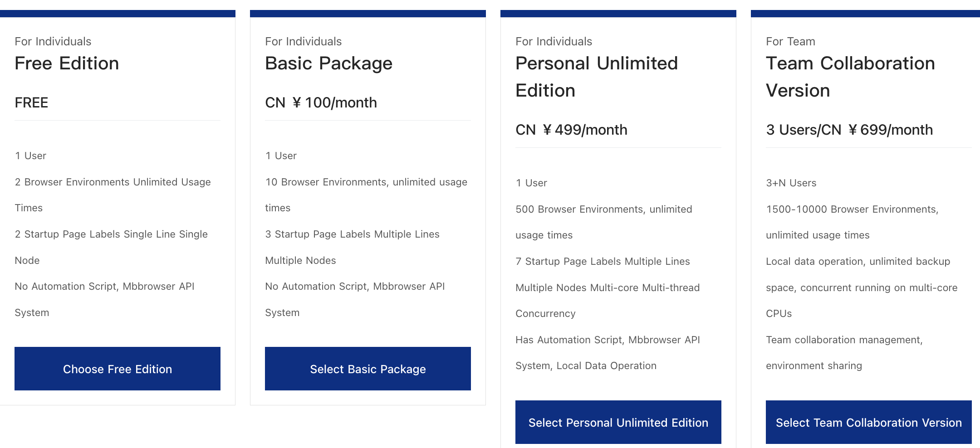Screen dimensions: 980x448
Task: Click the 500 Browser Environments feature text
Action: (x=603, y=209)
